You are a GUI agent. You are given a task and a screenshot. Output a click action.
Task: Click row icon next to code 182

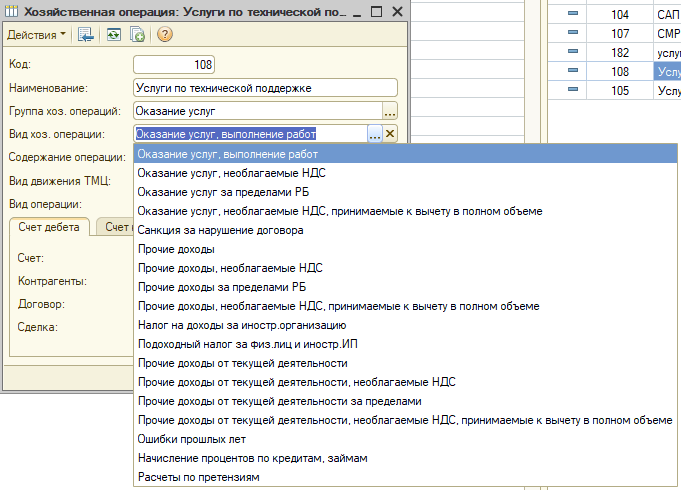coord(574,52)
